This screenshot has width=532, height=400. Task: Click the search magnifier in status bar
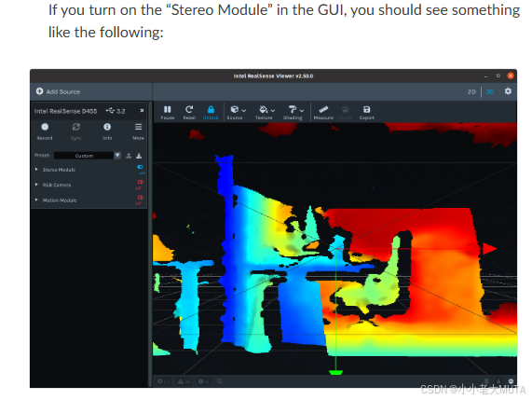220,381
